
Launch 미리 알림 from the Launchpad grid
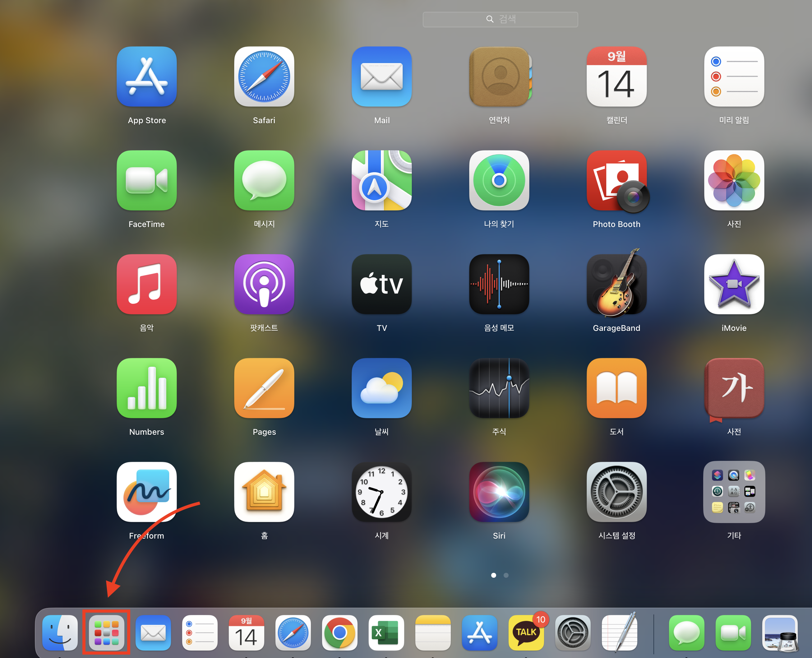734,76
